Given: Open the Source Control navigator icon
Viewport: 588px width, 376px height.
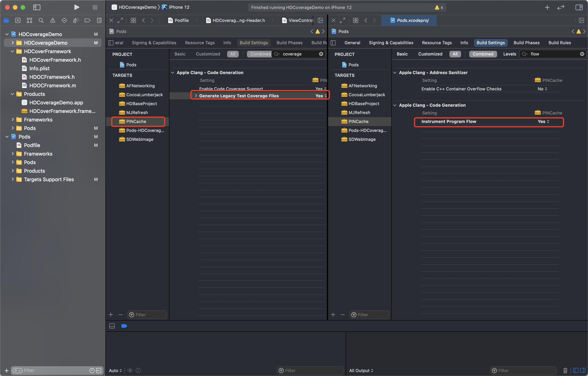Looking at the screenshot, I should 18,21.
